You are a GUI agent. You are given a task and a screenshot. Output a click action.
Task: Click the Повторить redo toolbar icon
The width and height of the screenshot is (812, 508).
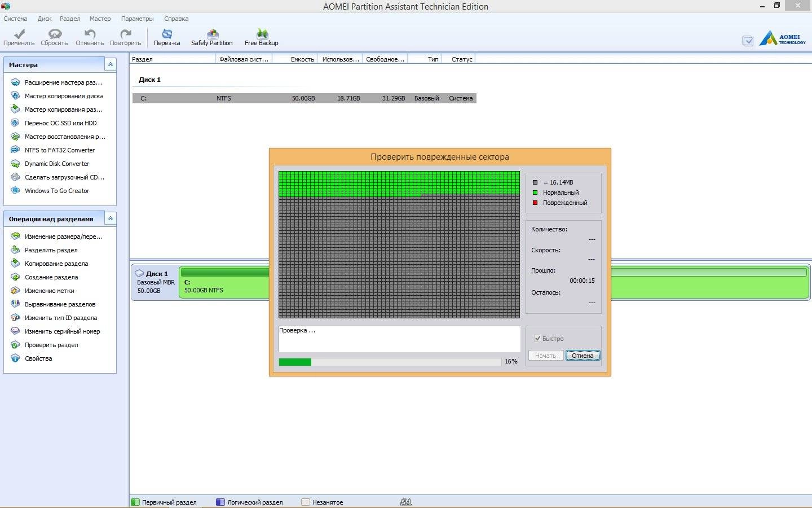[x=125, y=37]
